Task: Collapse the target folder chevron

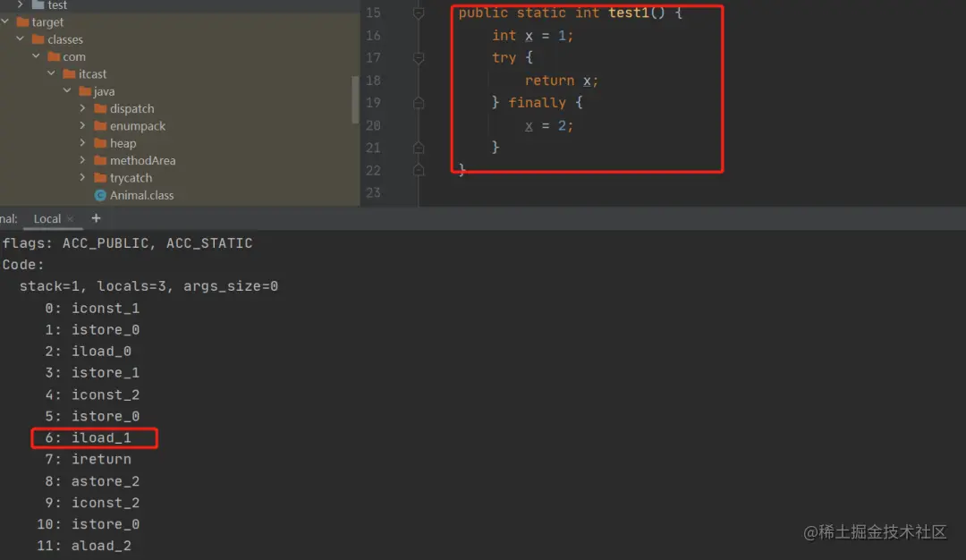Action: 5,21
